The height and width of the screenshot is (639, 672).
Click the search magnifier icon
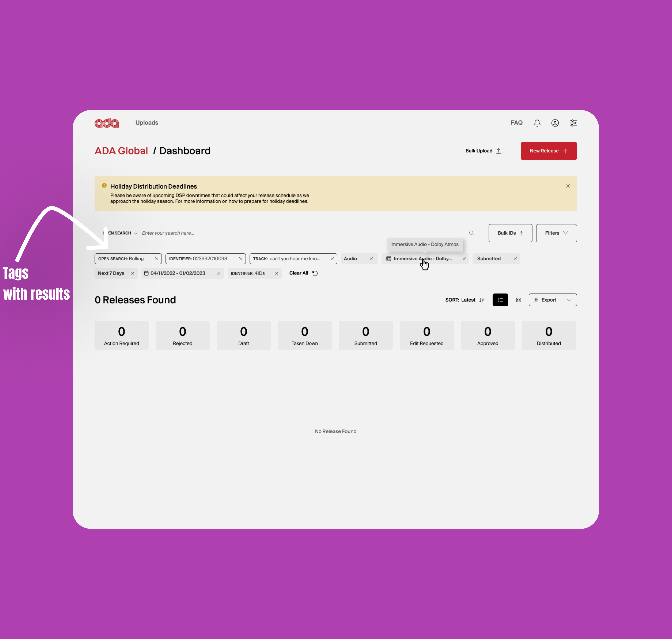[471, 233]
